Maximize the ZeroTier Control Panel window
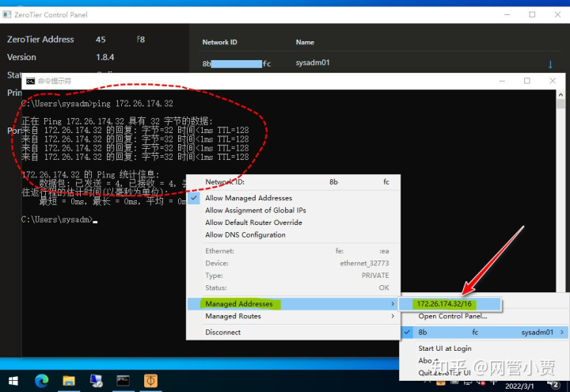The height and width of the screenshot is (392, 570). [532, 14]
